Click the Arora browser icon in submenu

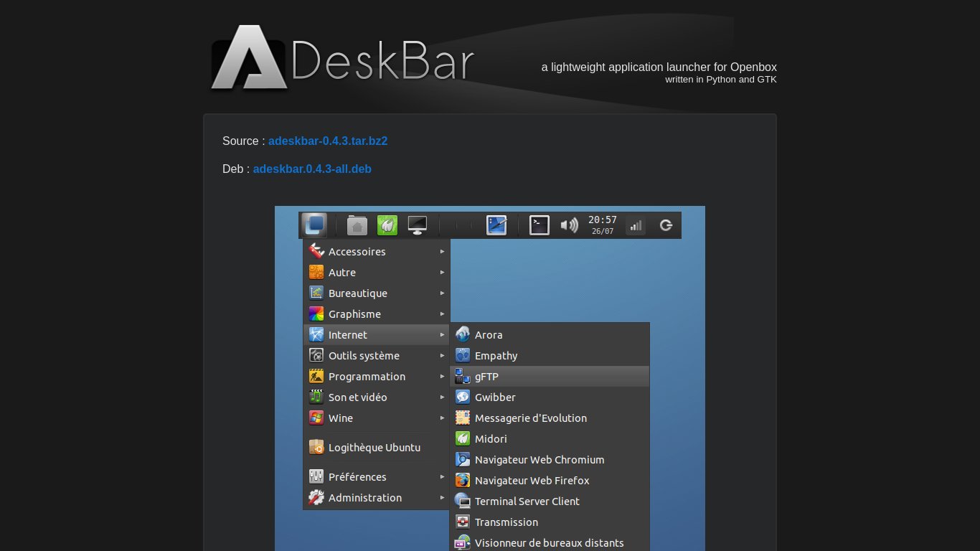(463, 335)
